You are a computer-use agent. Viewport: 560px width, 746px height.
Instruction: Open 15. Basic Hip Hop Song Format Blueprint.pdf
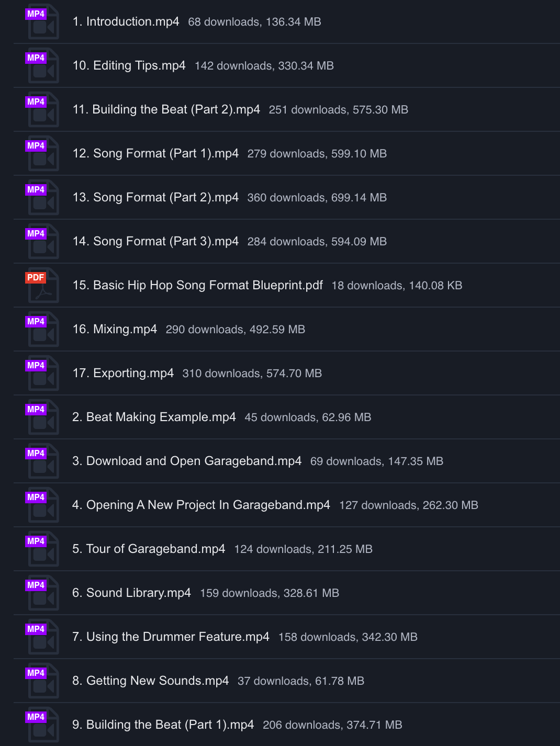pos(197,286)
